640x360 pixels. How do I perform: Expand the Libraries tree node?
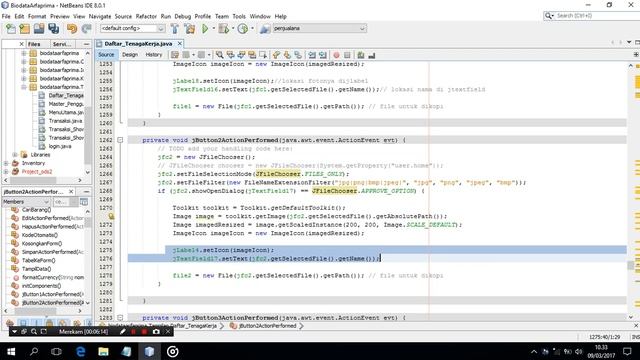tap(15, 155)
